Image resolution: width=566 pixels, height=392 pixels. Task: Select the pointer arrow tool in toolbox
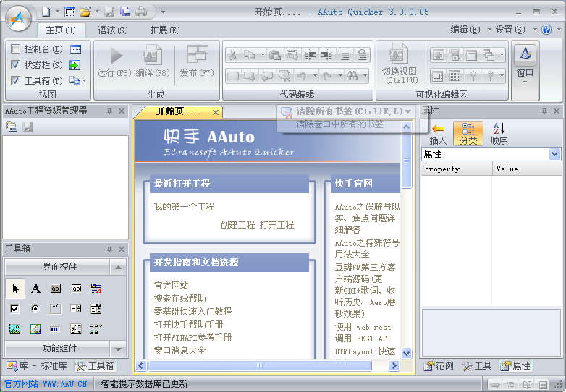pos(15,289)
